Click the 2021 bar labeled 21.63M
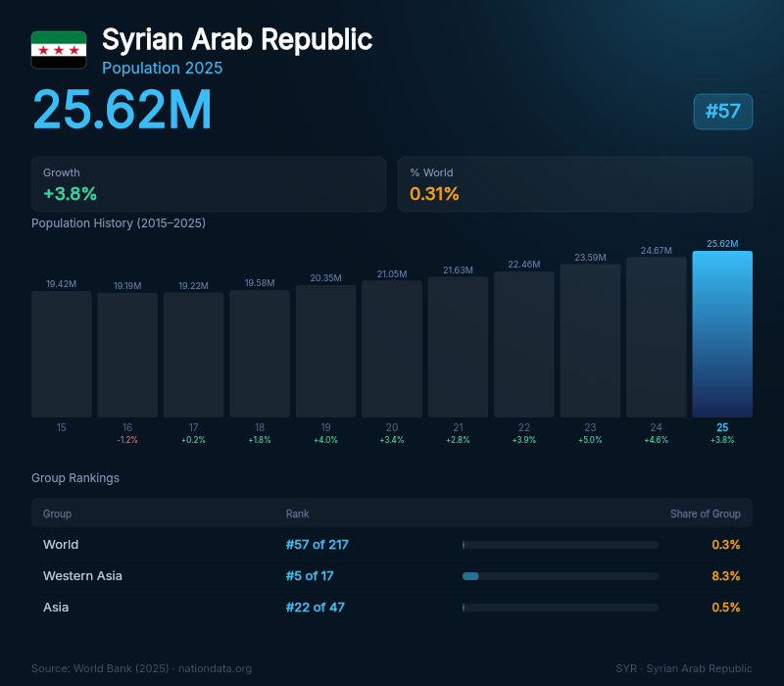The width and height of the screenshot is (784, 686). [458, 347]
